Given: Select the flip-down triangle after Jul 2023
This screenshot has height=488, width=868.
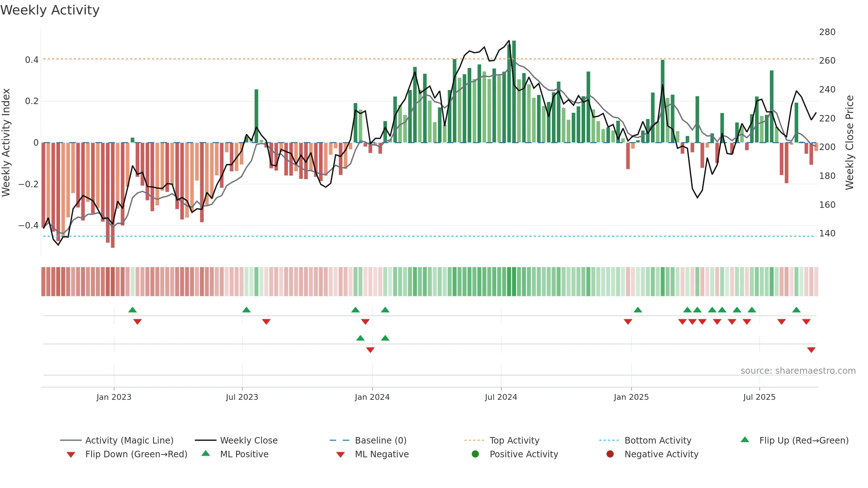Looking at the screenshot, I should click(x=266, y=322).
